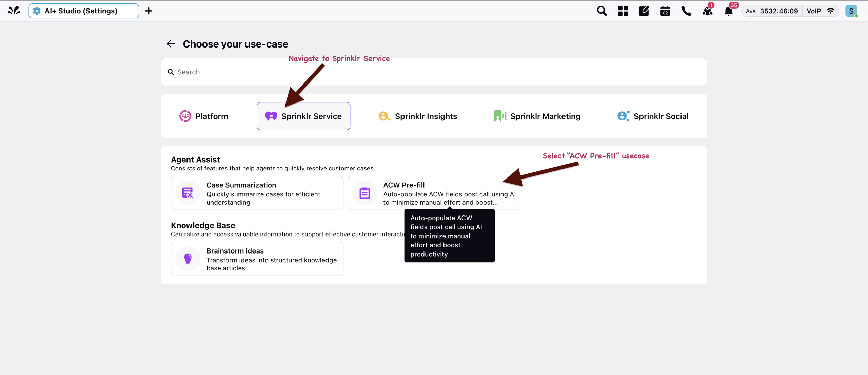Click the Knowledge Base section heading
The image size is (868, 375).
203,225
